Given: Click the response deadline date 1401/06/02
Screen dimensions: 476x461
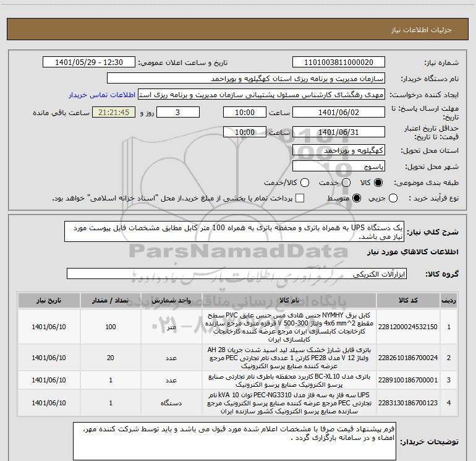Looking at the screenshot, I should (339, 112).
